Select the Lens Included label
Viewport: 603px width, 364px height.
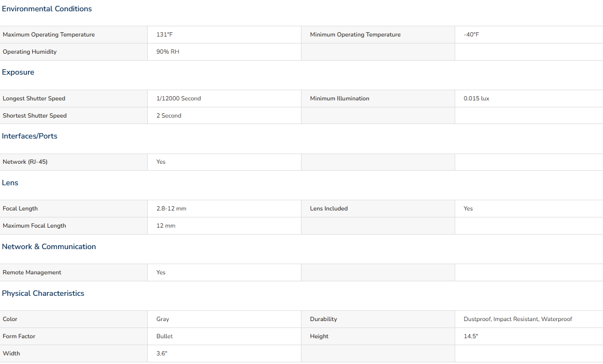tap(329, 208)
